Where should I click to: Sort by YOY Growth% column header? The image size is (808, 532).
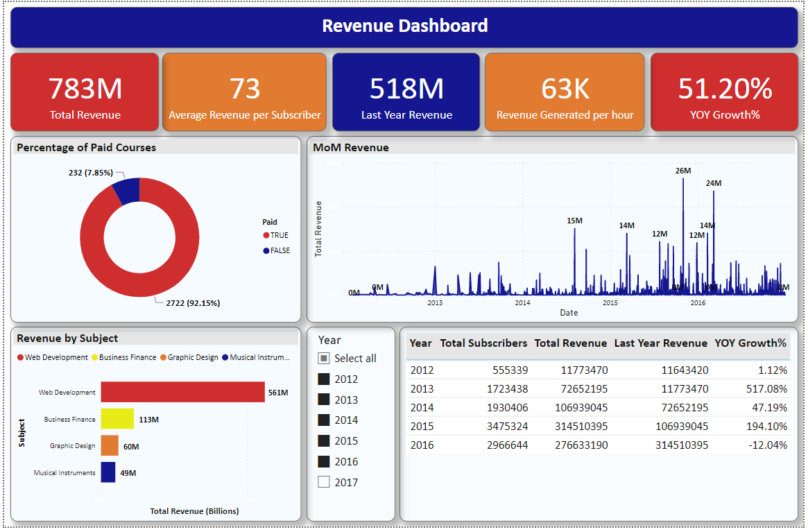[x=750, y=343]
